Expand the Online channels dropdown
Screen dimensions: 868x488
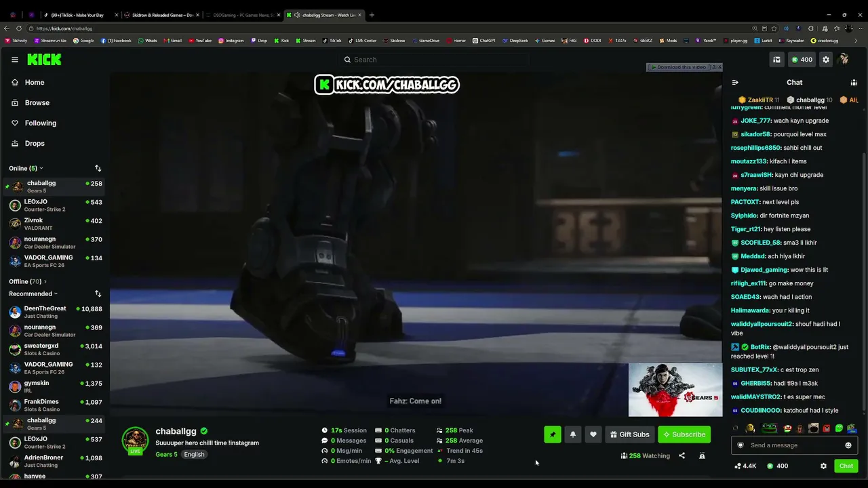(26, 168)
